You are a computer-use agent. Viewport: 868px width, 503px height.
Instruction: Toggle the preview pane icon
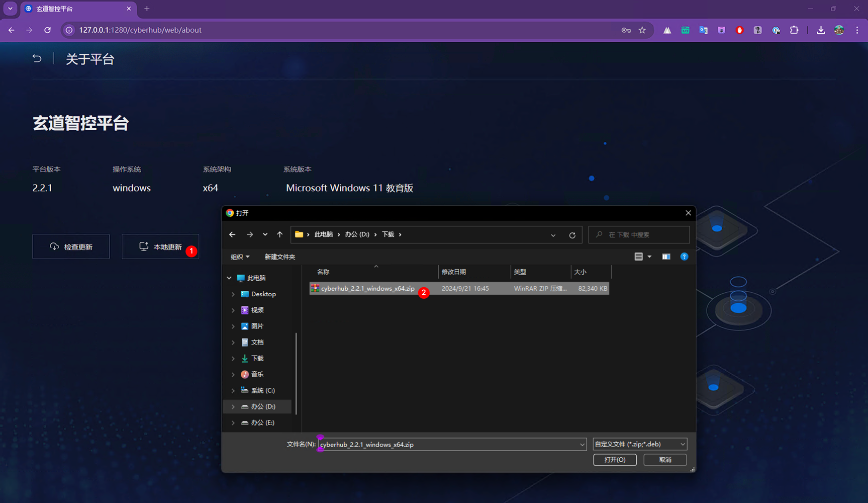pos(666,257)
